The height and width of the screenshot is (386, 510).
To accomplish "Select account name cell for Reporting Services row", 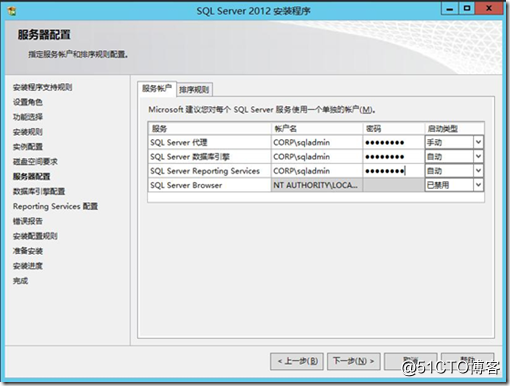I will pyautogui.click(x=317, y=171).
